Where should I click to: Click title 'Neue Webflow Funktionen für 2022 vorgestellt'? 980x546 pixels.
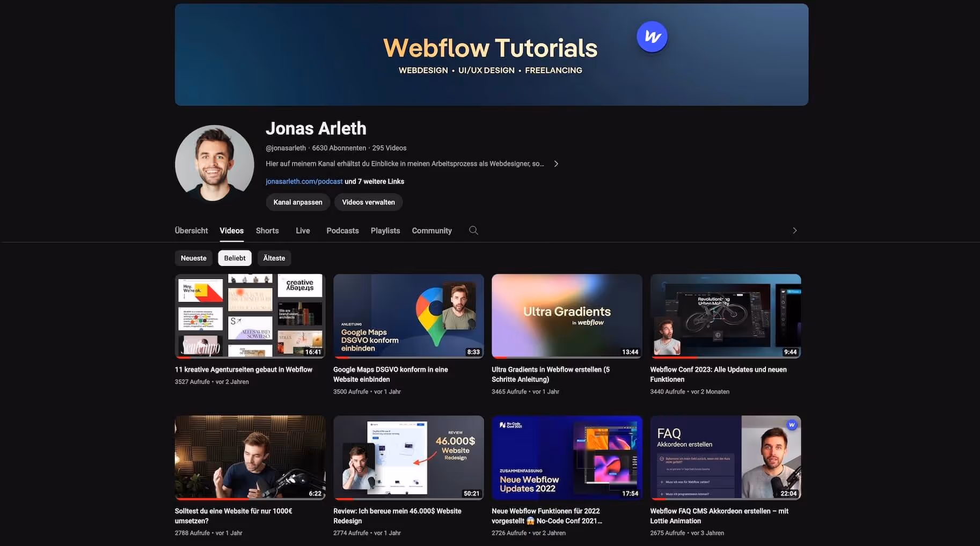(x=547, y=516)
